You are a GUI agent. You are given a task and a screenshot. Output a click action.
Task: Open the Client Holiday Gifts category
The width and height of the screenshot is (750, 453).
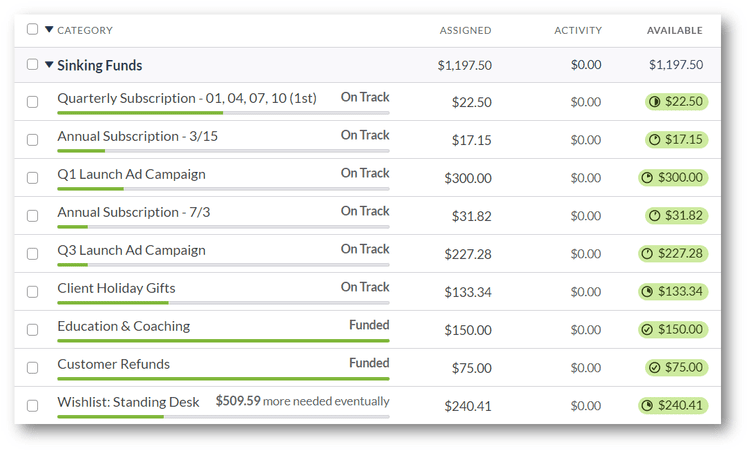[116, 288]
